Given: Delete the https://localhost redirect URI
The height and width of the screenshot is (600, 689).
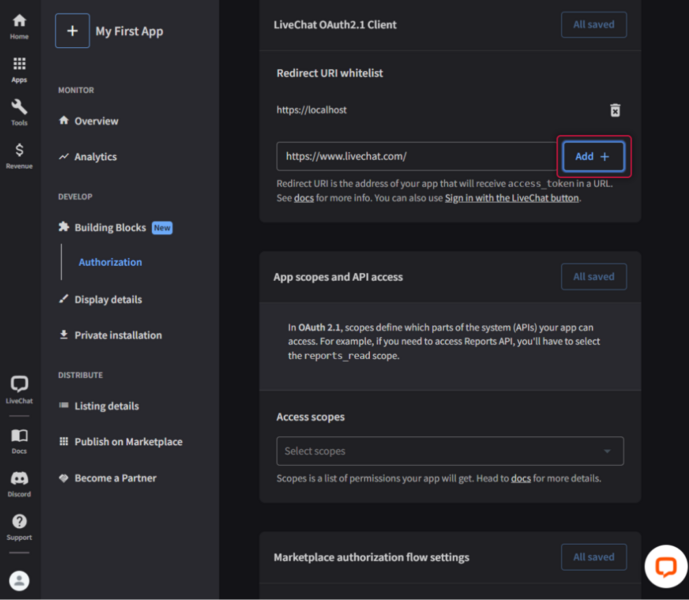Looking at the screenshot, I should click(x=615, y=110).
